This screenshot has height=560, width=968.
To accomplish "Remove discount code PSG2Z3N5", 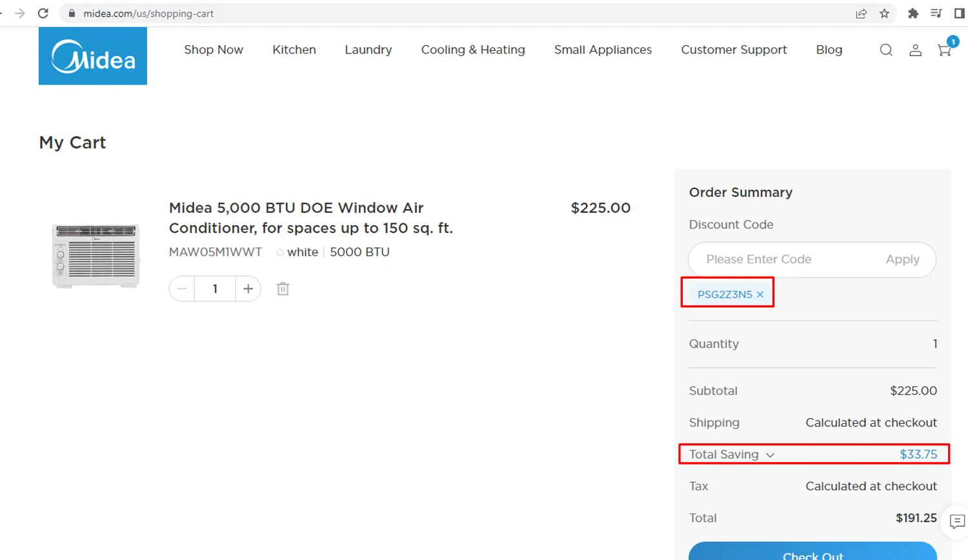I will 760,294.
